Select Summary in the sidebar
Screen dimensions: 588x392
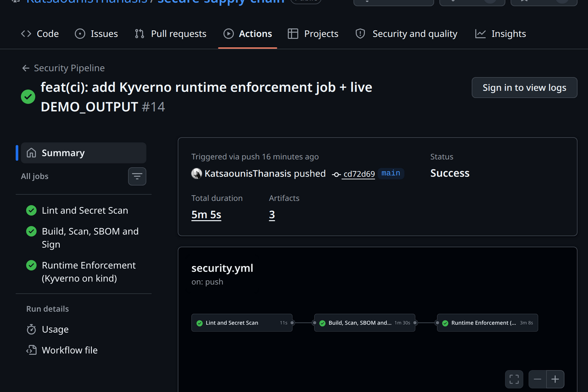tap(84, 153)
